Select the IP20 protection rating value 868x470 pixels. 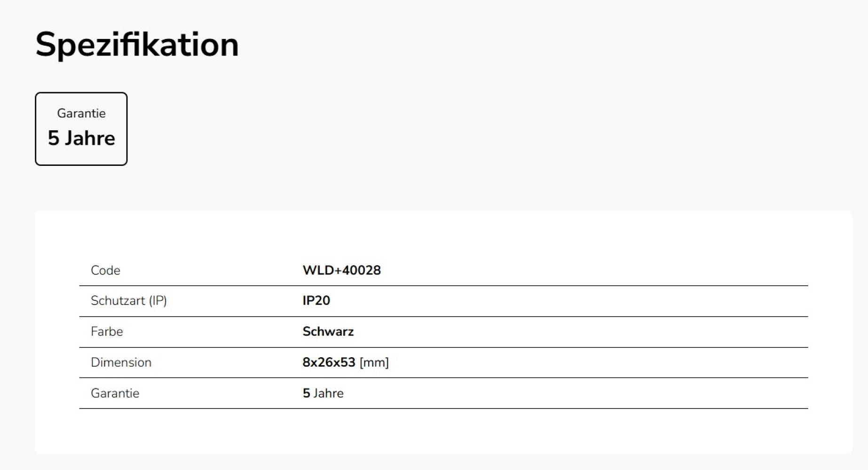(316, 300)
